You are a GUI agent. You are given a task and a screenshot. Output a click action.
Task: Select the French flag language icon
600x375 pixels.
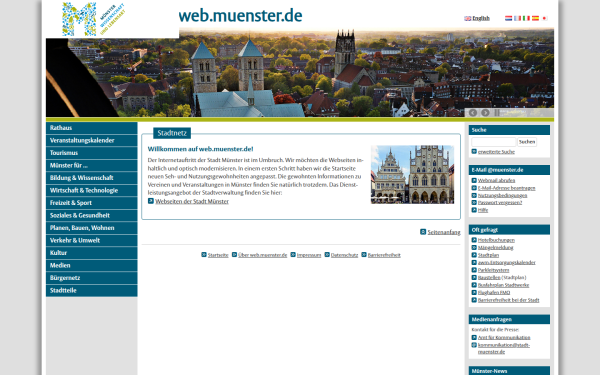coord(517,18)
